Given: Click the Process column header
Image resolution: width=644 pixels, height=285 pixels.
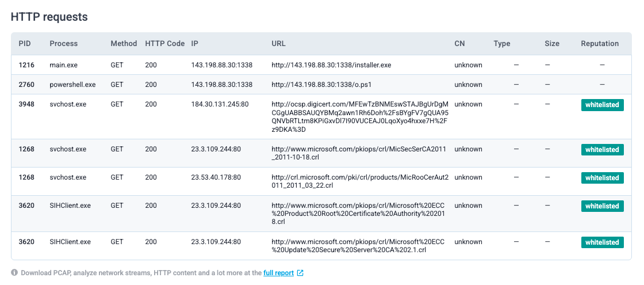Looking at the screenshot, I should pyautogui.click(x=63, y=44).
